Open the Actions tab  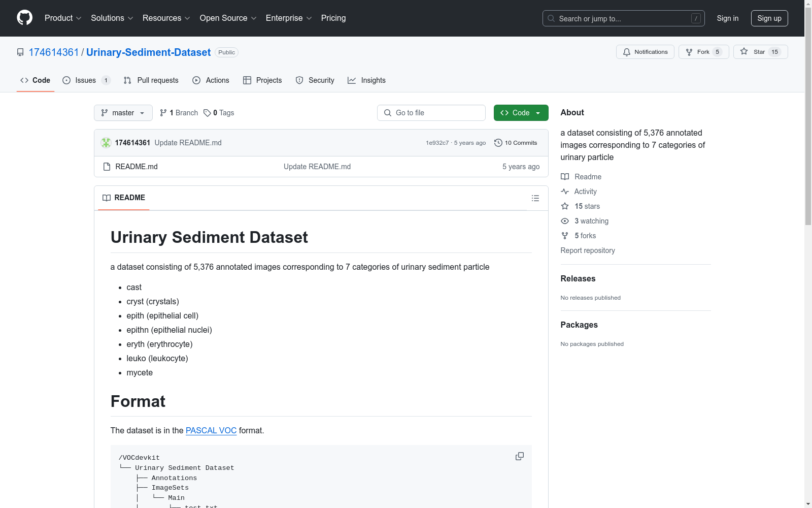pos(211,80)
